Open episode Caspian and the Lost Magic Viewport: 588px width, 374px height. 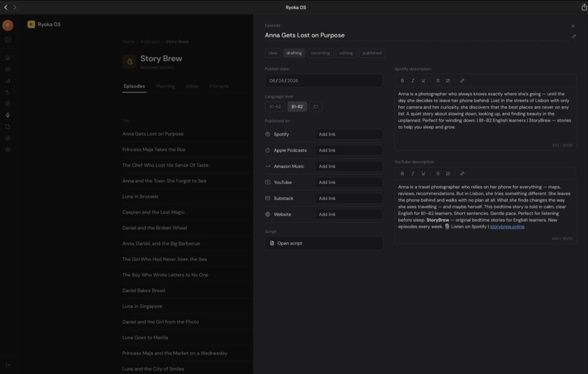point(153,213)
